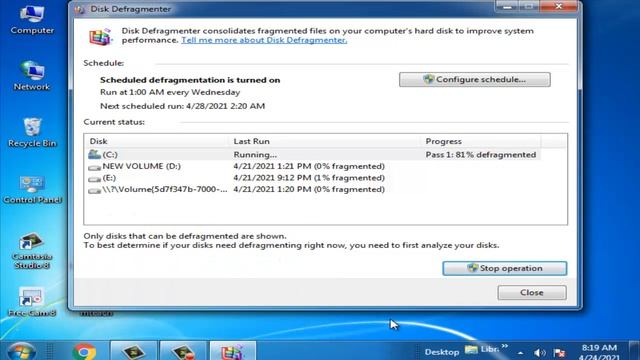Open the Libraries toolbar folder icon
Screen dimensions: 640x360
pos(471,350)
